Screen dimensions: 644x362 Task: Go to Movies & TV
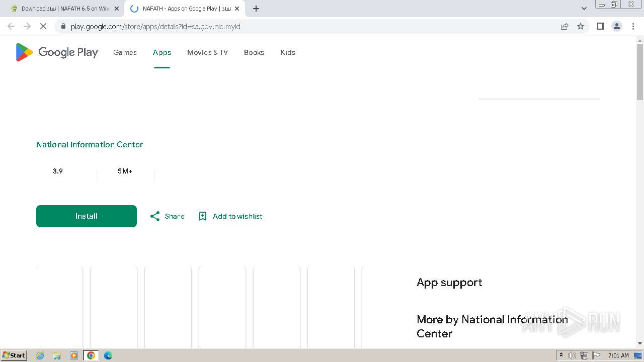(207, 52)
